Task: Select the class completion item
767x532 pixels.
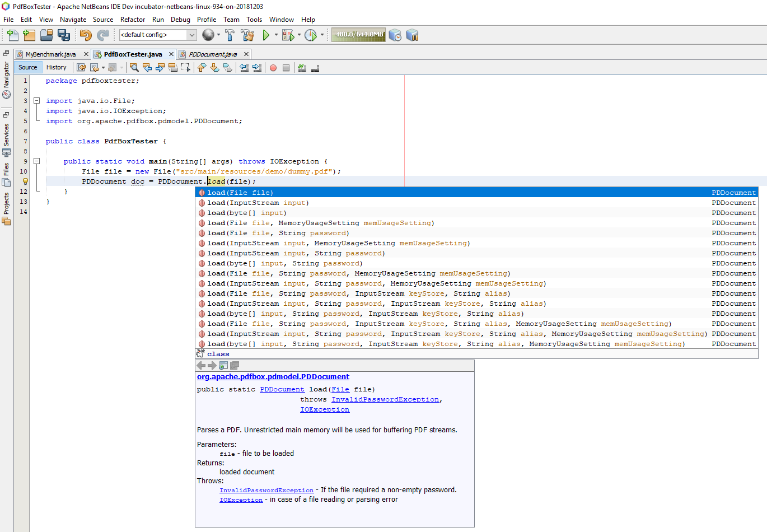Action: (476, 354)
